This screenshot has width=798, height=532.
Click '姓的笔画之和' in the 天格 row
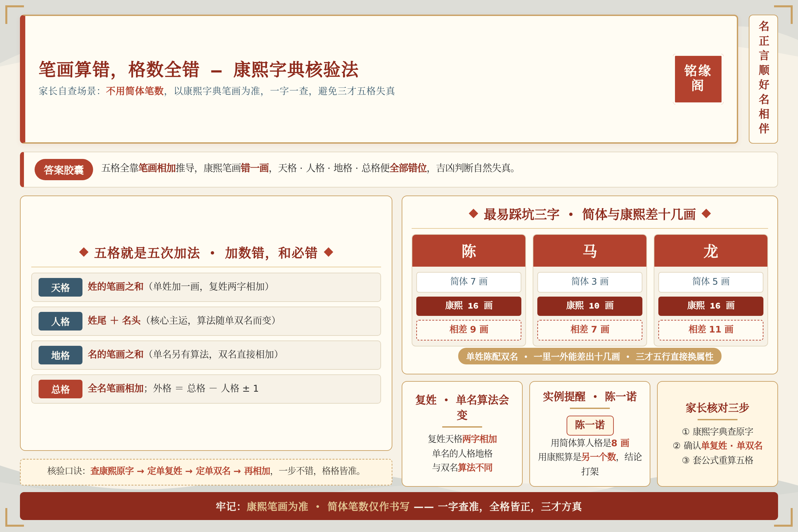tap(116, 287)
